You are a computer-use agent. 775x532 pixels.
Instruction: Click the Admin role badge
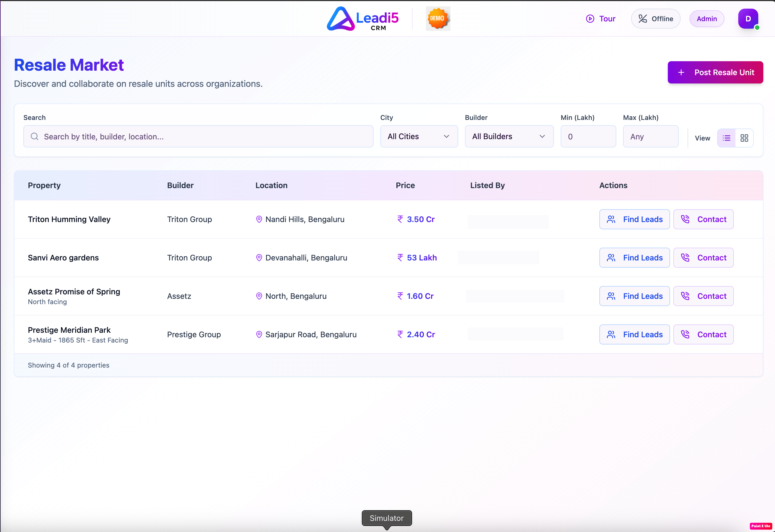pyautogui.click(x=707, y=19)
